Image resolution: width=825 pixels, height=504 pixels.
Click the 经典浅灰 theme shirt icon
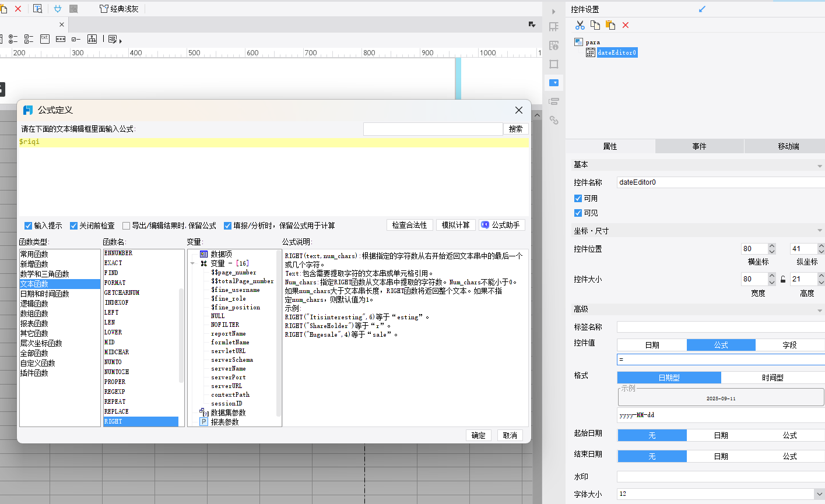[104, 9]
